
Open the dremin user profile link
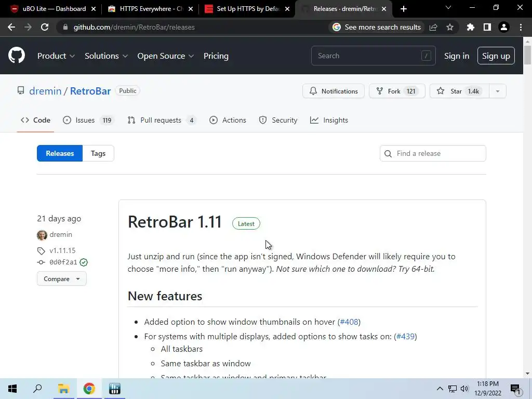pos(45,91)
